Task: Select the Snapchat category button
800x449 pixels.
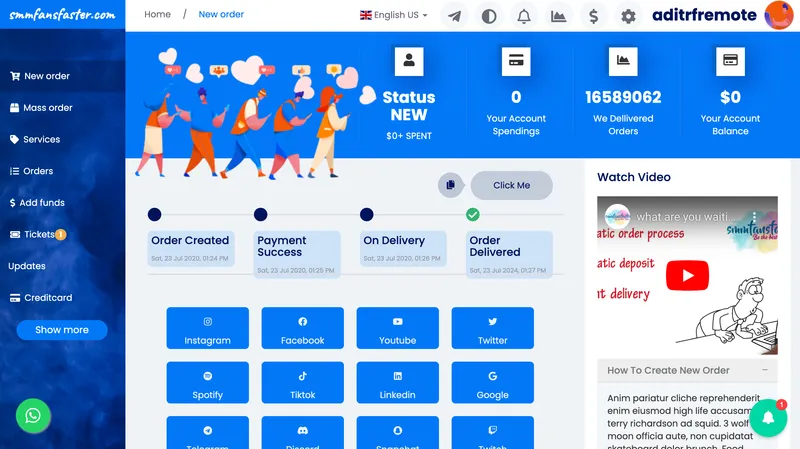Action: (397, 433)
